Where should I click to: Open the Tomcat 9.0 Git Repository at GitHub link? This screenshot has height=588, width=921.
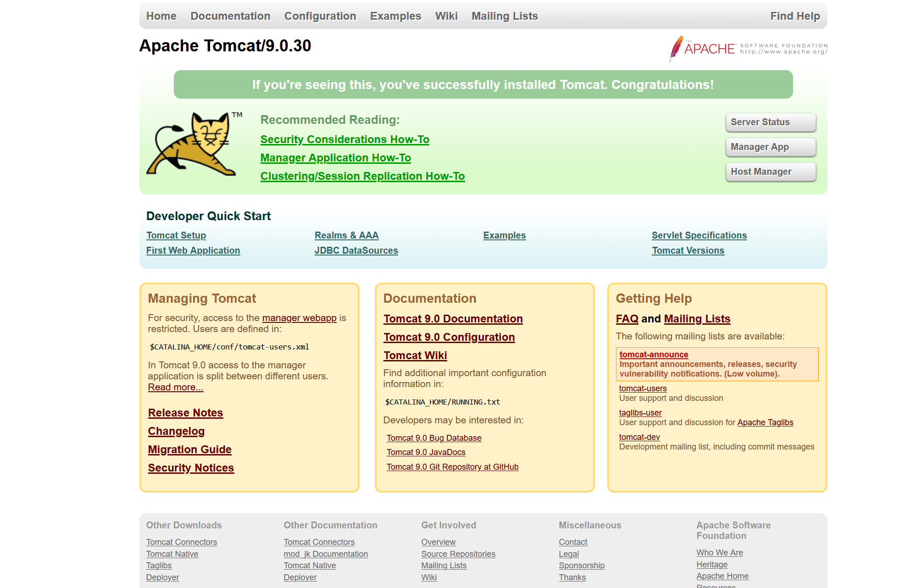coord(452,467)
